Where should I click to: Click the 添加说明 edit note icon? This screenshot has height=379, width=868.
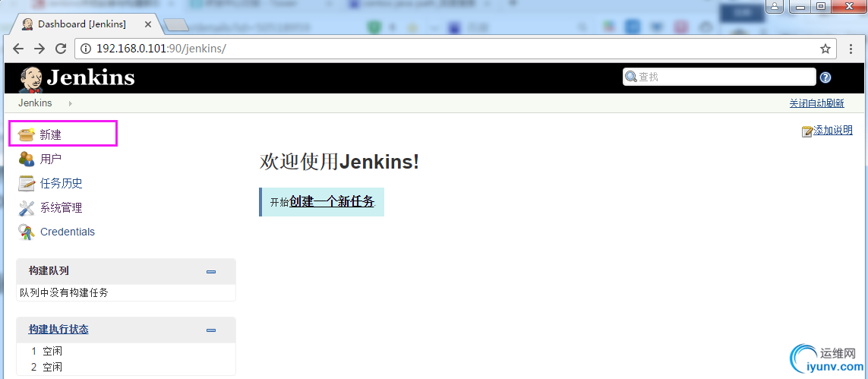click(x=807, y=131)
